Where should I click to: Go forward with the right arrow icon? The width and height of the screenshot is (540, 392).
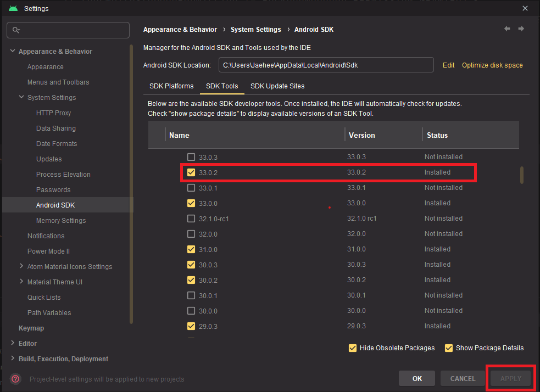(521, 29)
